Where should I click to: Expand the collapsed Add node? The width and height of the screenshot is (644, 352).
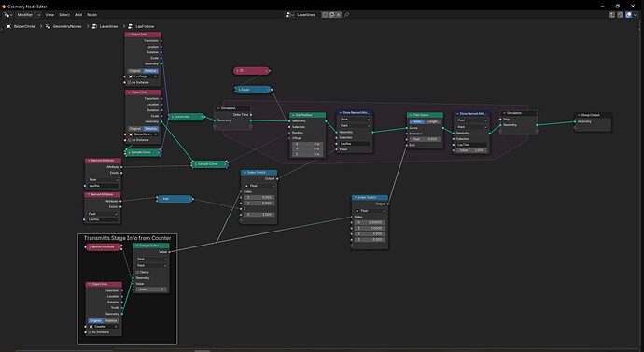click(x=161, y=199)
